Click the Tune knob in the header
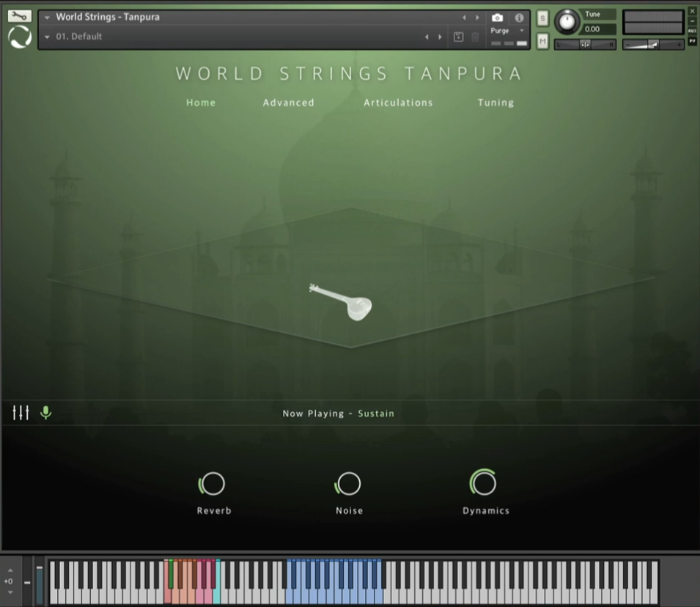Viewport: 700px width, 607px height. [567, 21]
